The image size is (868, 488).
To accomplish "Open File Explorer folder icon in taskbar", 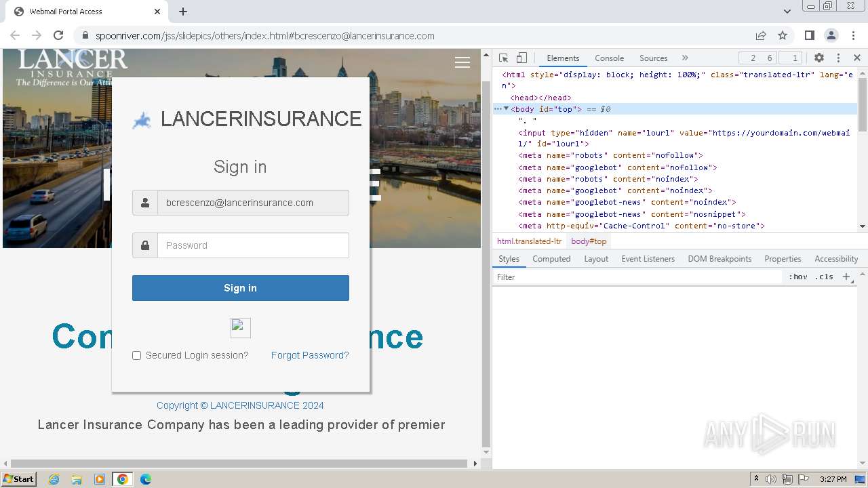I will click(x=77, y=479).
